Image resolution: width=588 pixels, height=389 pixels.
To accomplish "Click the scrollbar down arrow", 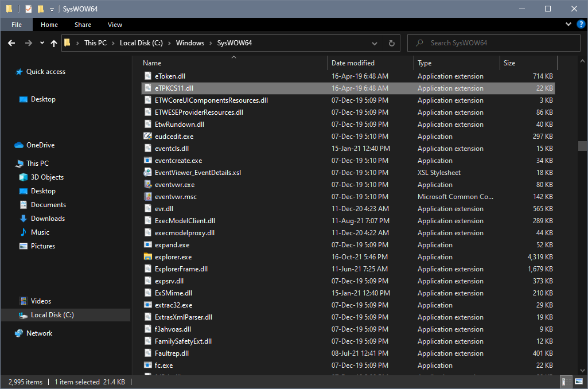I will point(582,371).
